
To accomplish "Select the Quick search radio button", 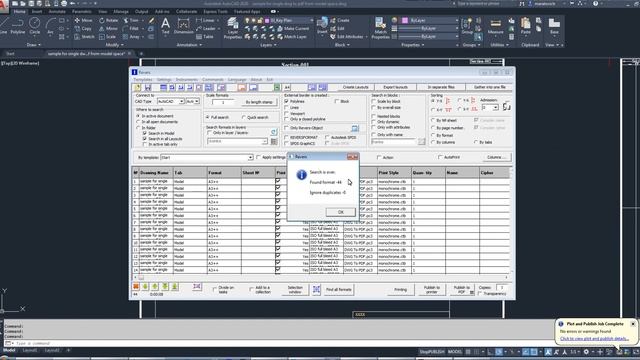I will 244,118.
